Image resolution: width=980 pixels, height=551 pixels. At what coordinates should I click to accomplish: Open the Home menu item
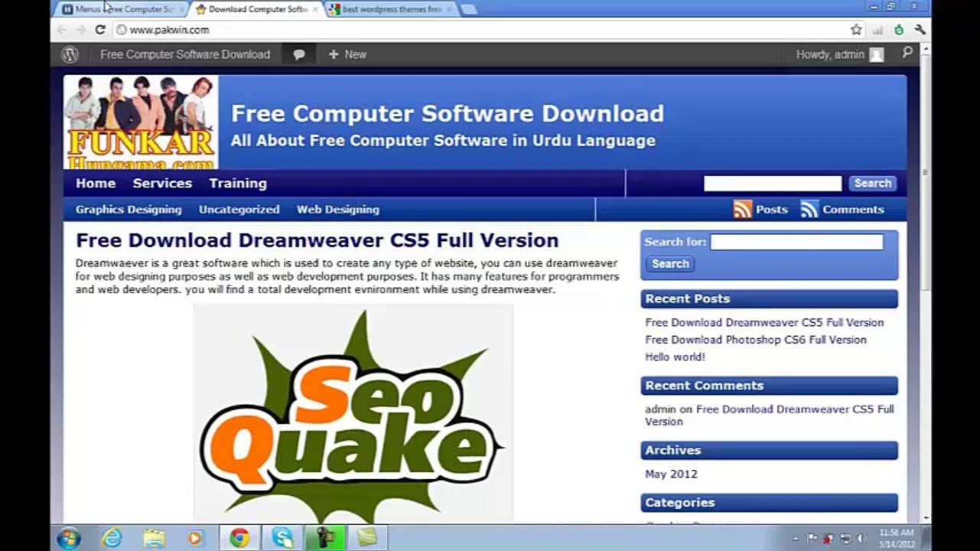96,183
